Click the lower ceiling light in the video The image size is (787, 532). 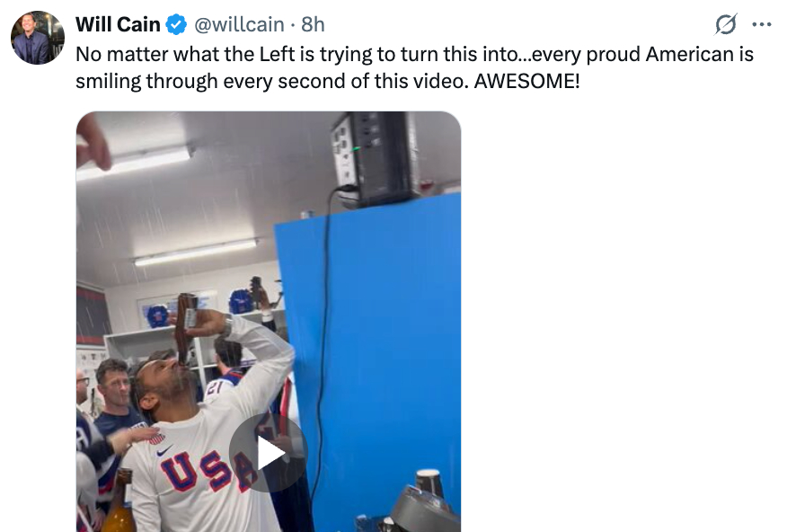(x=196, y=252)
